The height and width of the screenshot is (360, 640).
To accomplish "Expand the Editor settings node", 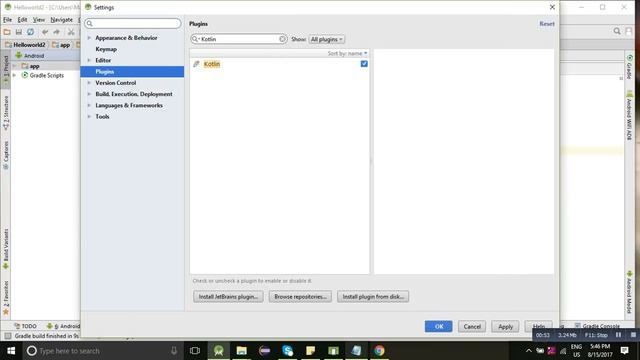I will click(x=89, y=60).
